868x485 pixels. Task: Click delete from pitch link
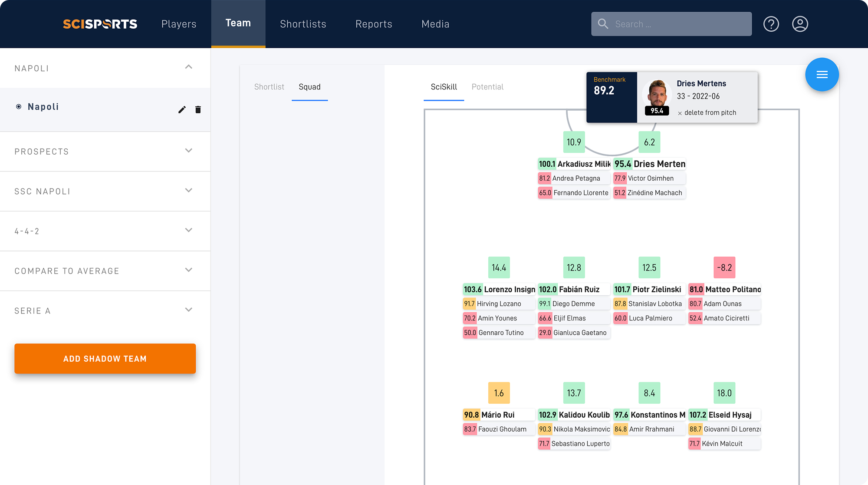pyautogui.click(x=710, y=113)
